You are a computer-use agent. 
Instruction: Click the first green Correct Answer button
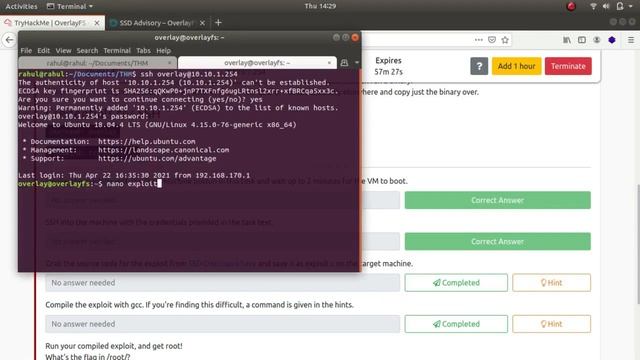pyautogui.click(x=498, y=200)
